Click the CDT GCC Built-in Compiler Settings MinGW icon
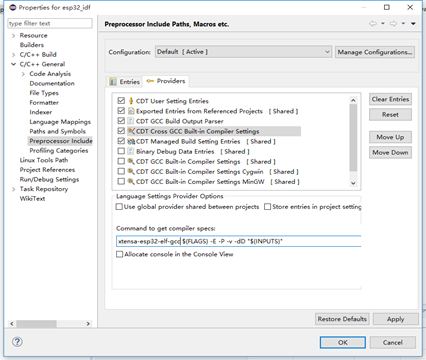 pos(131,181)
